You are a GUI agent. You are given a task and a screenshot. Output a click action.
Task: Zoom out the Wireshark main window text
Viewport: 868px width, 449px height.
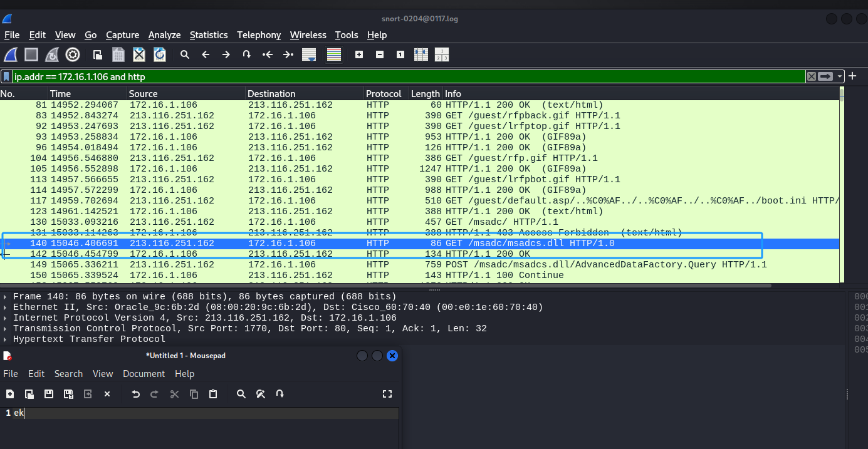(x=380, y=54)
